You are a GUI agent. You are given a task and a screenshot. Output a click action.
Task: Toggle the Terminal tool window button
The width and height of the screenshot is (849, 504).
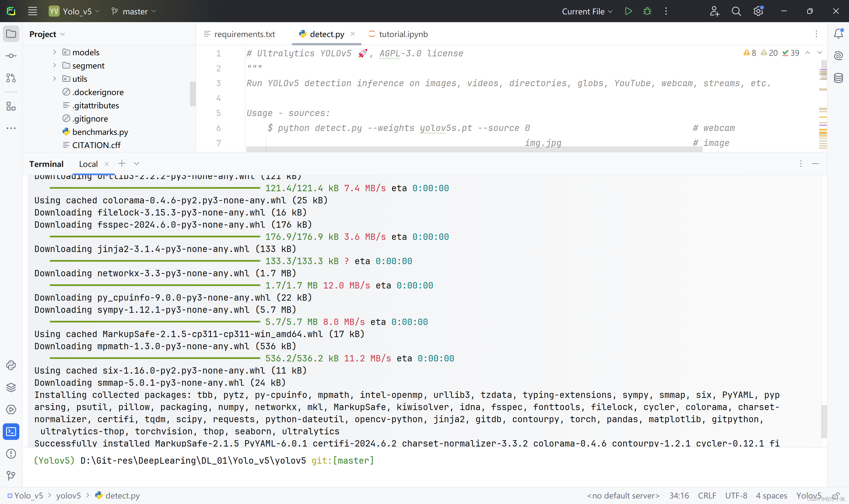[11, 431]
